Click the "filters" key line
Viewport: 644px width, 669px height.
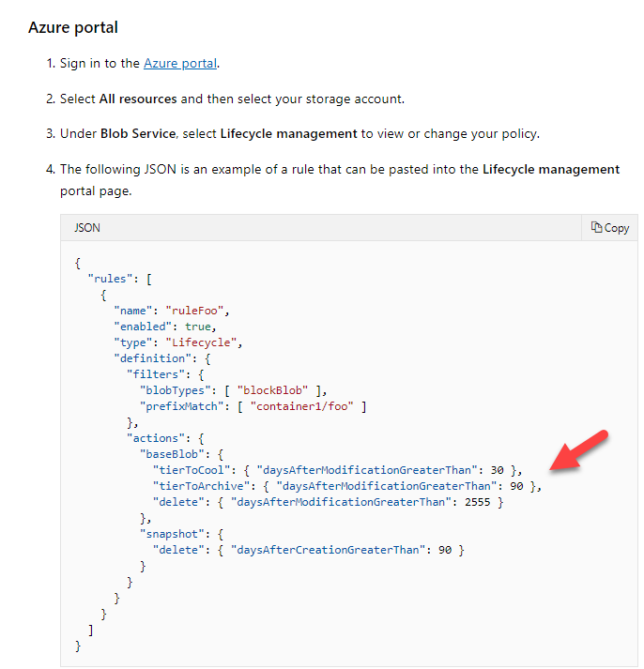pyautogui.click(x=165, y=374)
